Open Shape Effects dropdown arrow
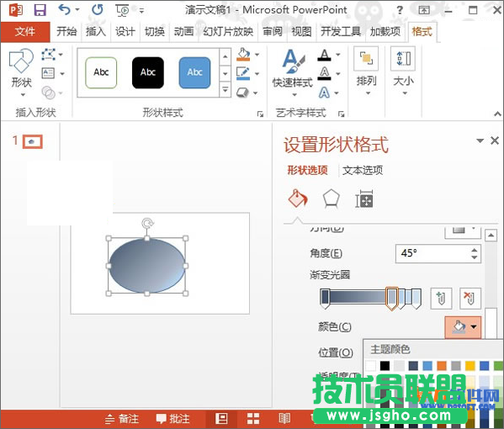 click(256, 93)
